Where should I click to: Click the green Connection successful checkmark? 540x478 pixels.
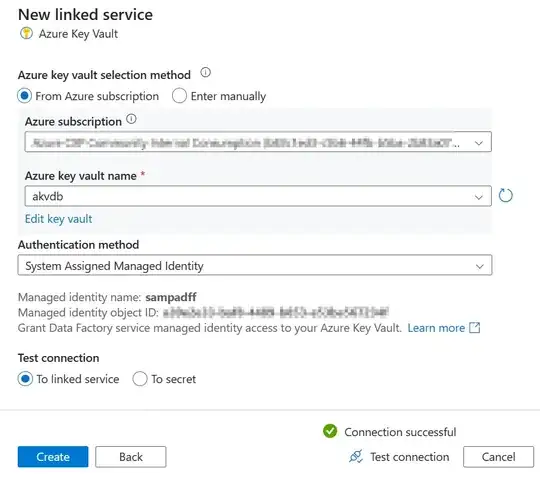coord(330,431)
